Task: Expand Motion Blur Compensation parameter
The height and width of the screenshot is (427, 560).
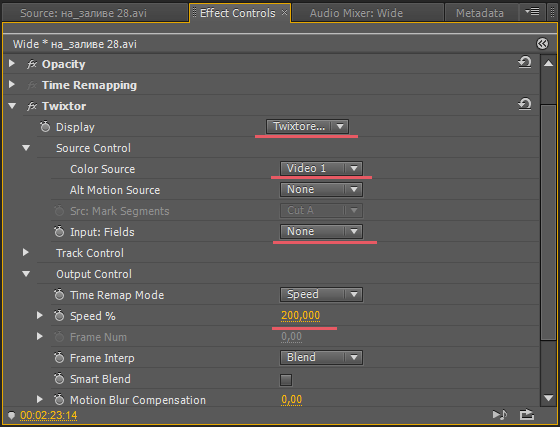Action: (40, 399)
